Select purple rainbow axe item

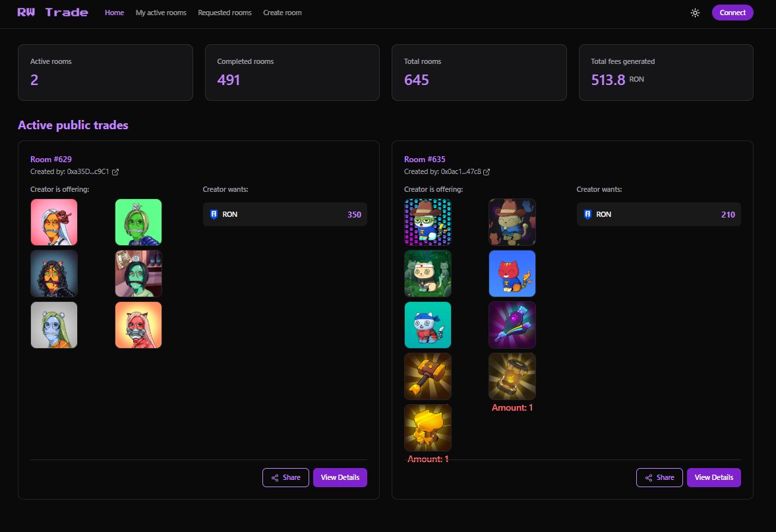[x=512, y=325]
